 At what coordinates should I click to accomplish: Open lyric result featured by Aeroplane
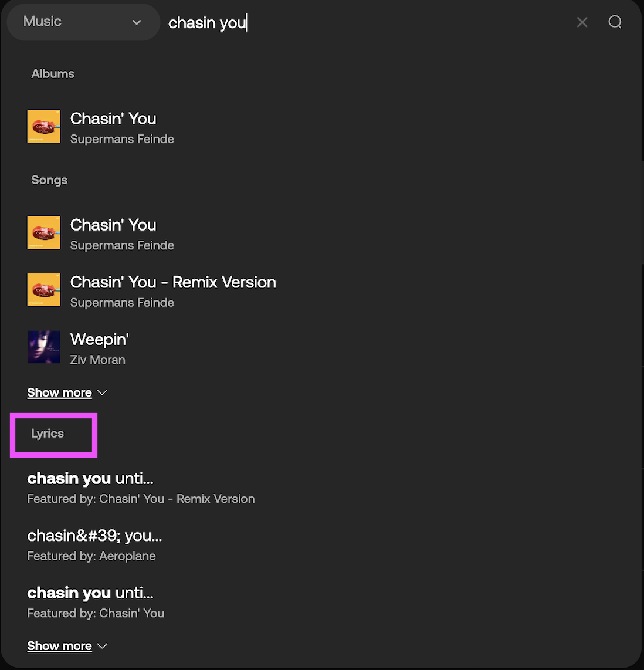[x=95, y=545]
